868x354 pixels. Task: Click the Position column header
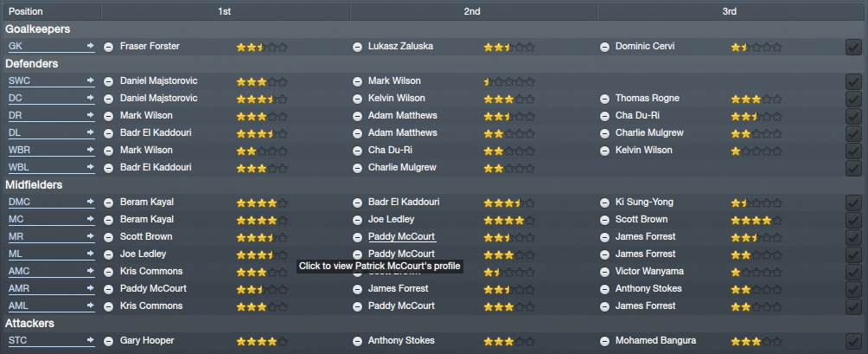click(51, 11)
